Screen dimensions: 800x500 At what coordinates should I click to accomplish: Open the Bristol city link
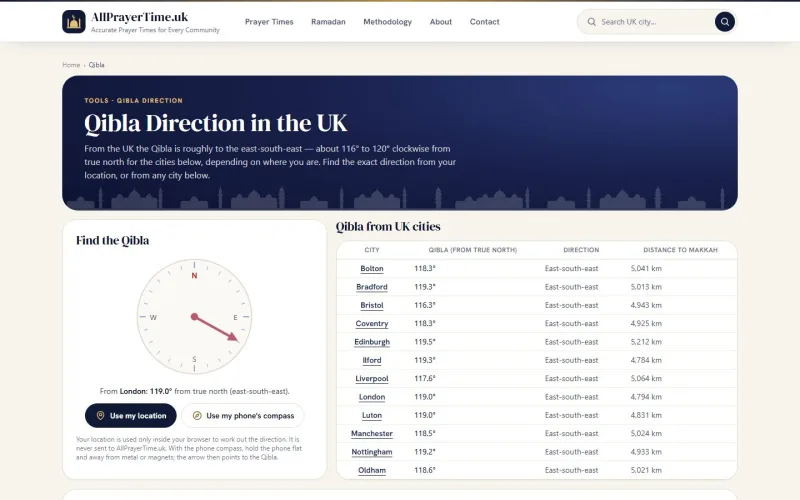click(371, 305)
